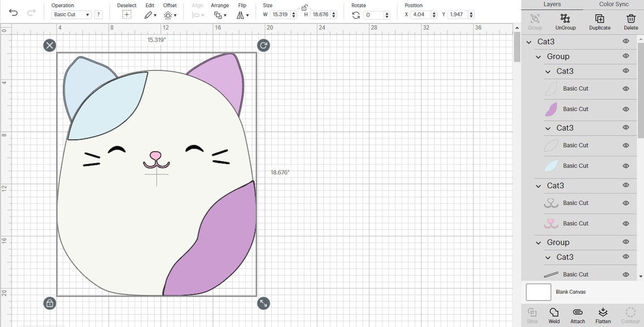Weld the selected layers
The image size is (644, 327).
tap(554, 315)
